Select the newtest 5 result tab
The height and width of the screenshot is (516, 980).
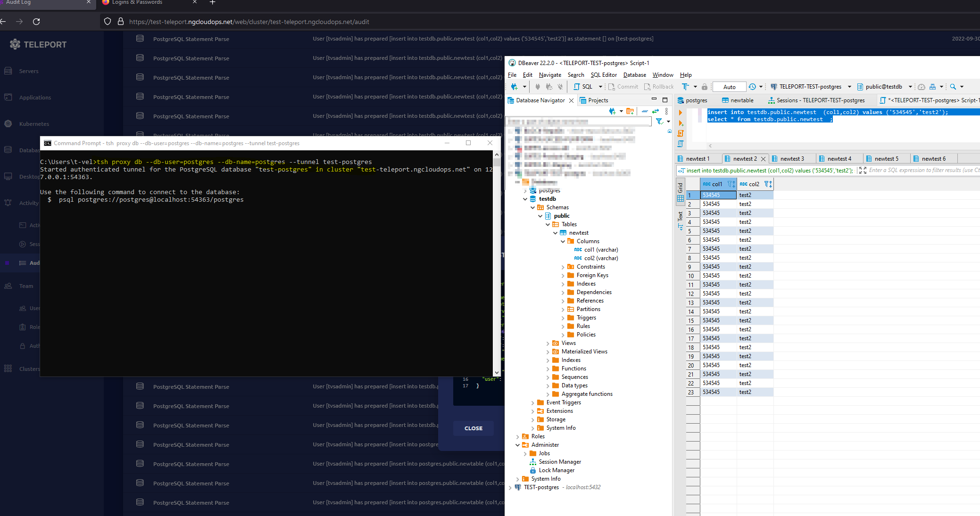(x=887, y=159)
